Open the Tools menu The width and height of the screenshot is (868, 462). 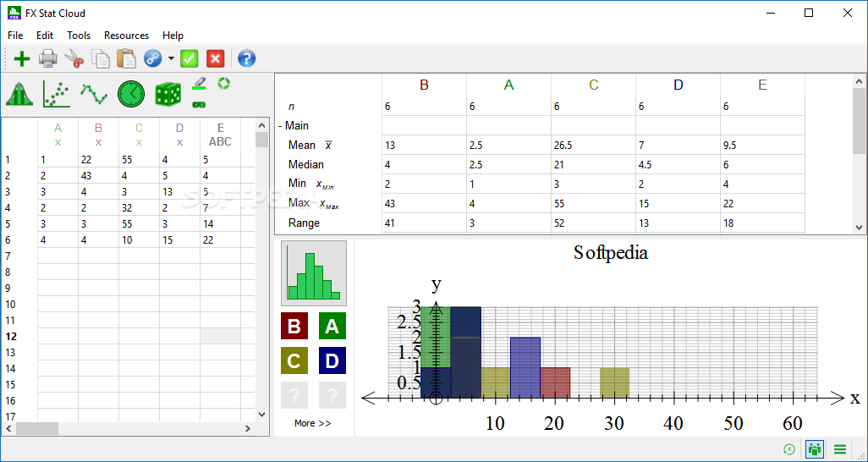tap(79, 36)
